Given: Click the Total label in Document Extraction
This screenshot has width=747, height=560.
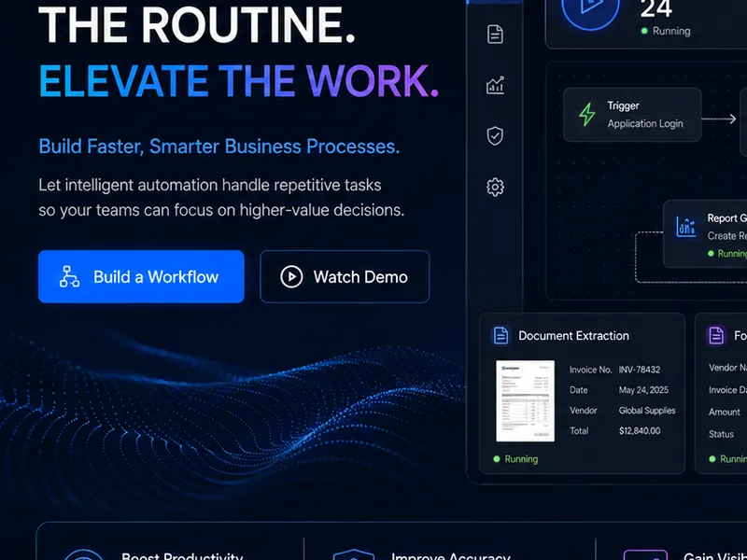Looking at the screenshot, I should (579, 431).
